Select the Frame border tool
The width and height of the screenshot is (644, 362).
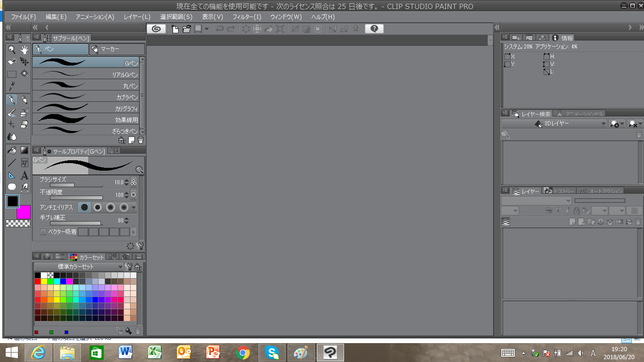coord(25,163)
